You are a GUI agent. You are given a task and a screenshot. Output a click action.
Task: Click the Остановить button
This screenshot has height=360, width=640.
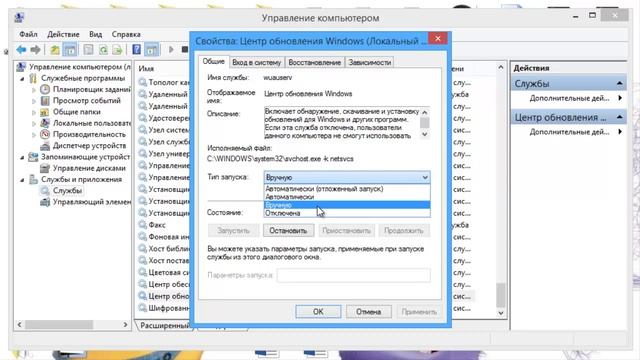point(288,231)
